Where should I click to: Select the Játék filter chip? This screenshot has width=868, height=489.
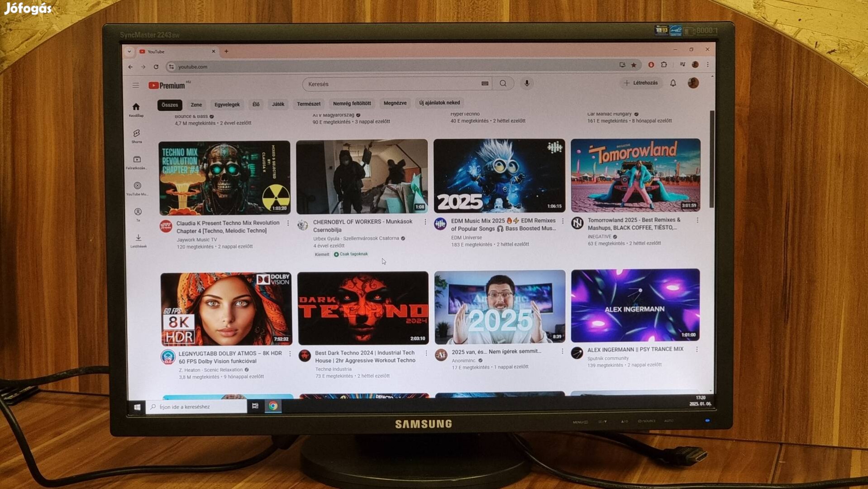click(278, 104)
